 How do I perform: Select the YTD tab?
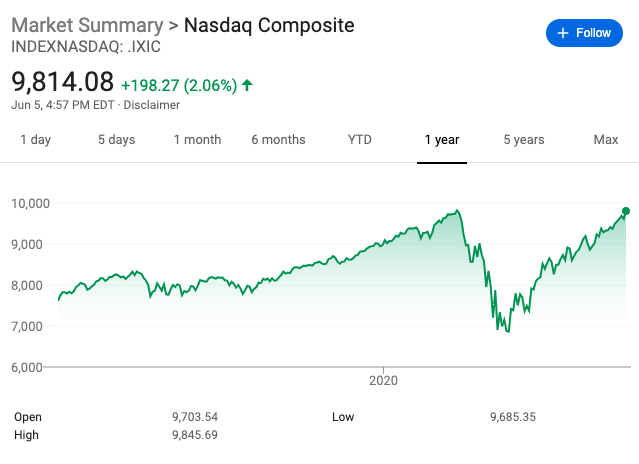360,140
